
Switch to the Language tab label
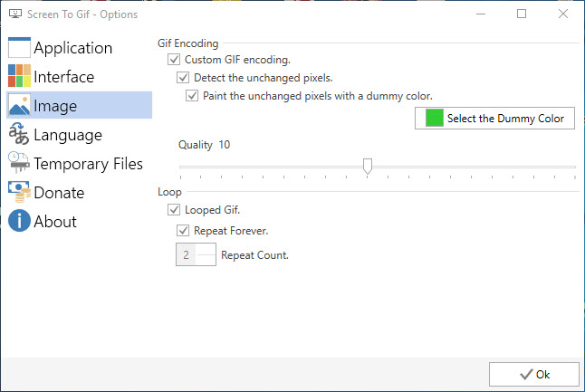click(68, 135)
